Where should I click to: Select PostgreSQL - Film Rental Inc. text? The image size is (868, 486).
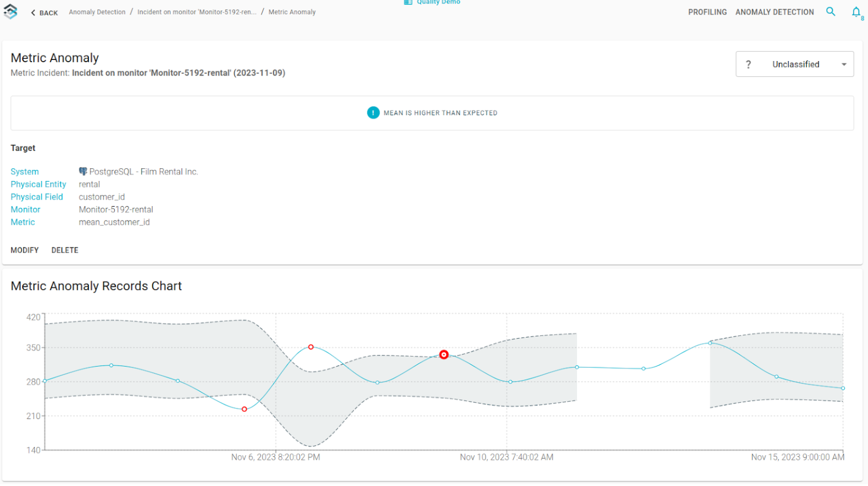(x=144, y=172)
